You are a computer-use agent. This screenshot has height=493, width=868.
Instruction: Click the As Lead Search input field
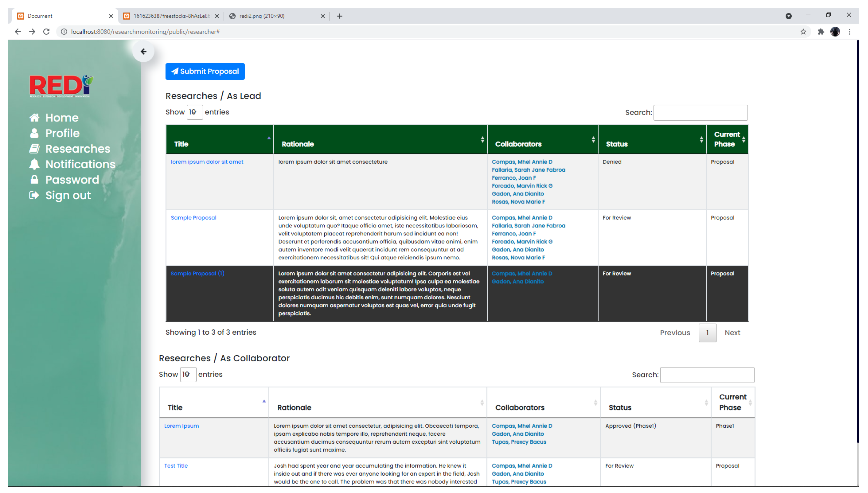700,113
